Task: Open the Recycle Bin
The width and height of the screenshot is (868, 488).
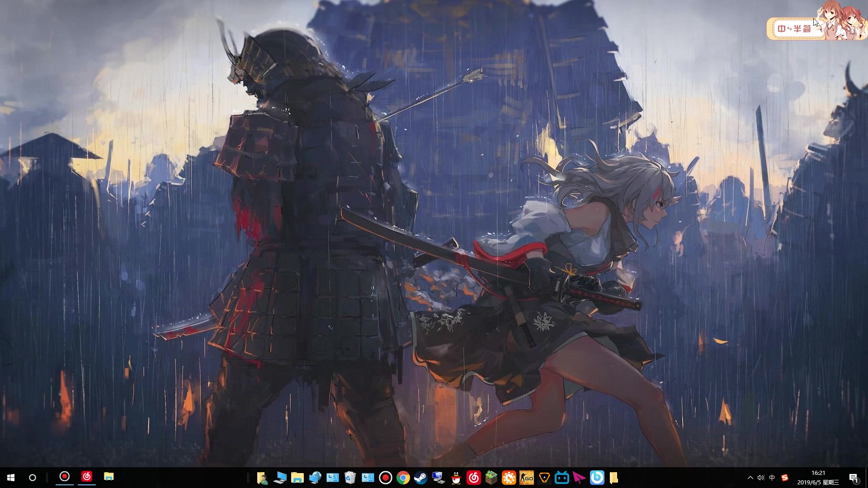Action: [350, 478]
